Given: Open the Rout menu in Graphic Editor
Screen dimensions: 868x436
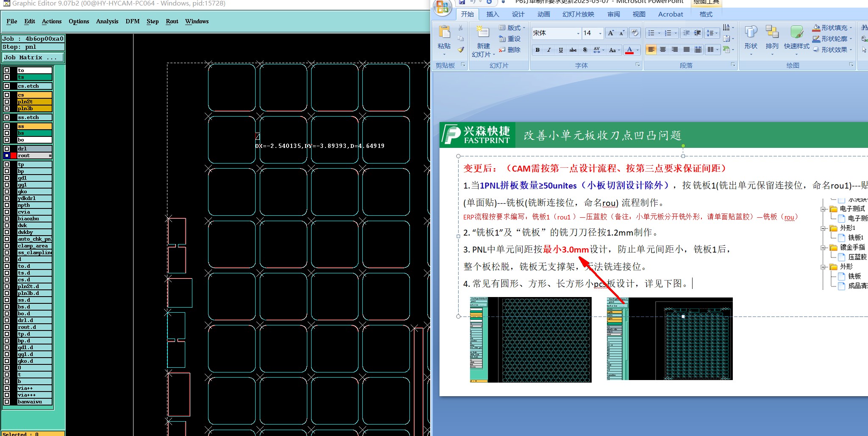Looking at the screenshot, I should [172, 21].
